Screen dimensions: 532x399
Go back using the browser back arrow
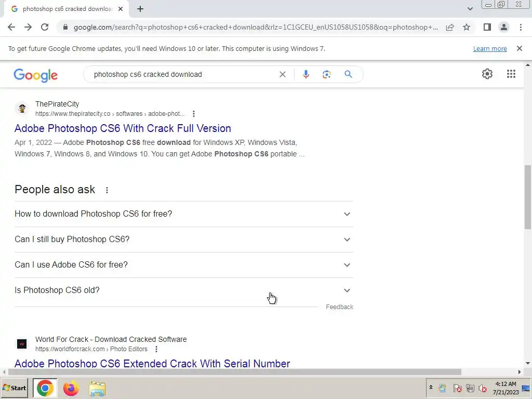click(x=11, y=27)
